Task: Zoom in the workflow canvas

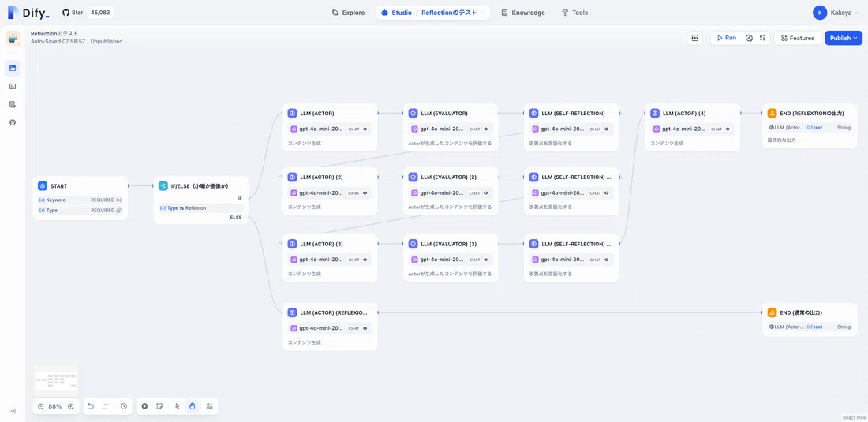Action: [x=71, y=406]
